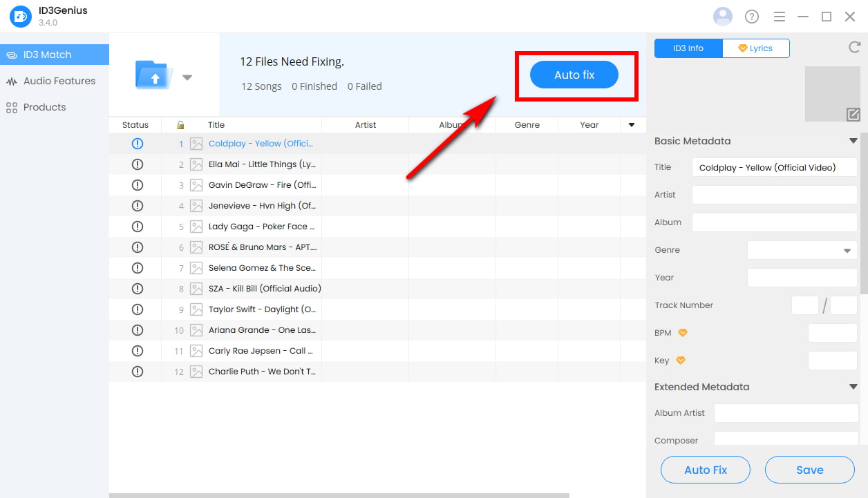868x498 pixels.
Task: Click the user account avatar icon
Action: pyautogui.click(x=722, y=17)
